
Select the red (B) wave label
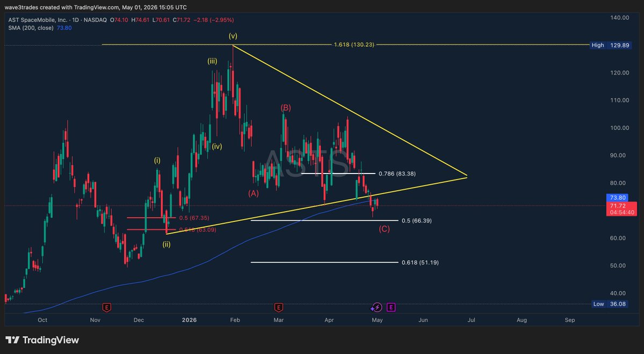(x=285, y=107)
